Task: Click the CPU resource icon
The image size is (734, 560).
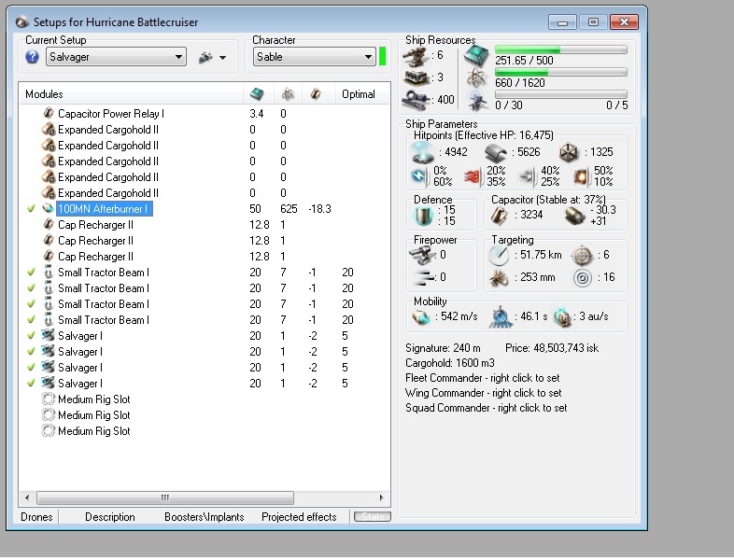Action: 476,56
